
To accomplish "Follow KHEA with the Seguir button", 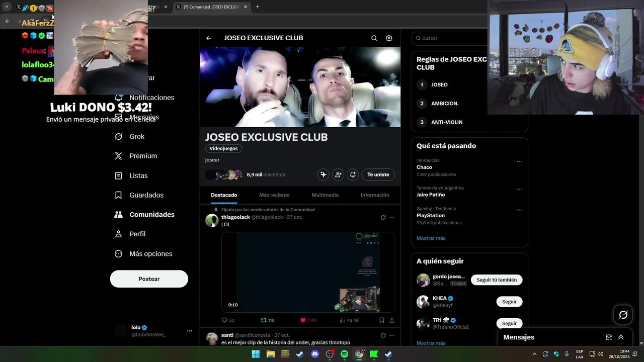I will (509, 302).
